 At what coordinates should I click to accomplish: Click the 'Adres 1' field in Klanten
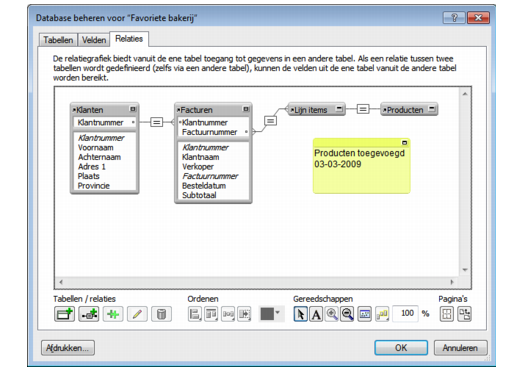point(92,167)
